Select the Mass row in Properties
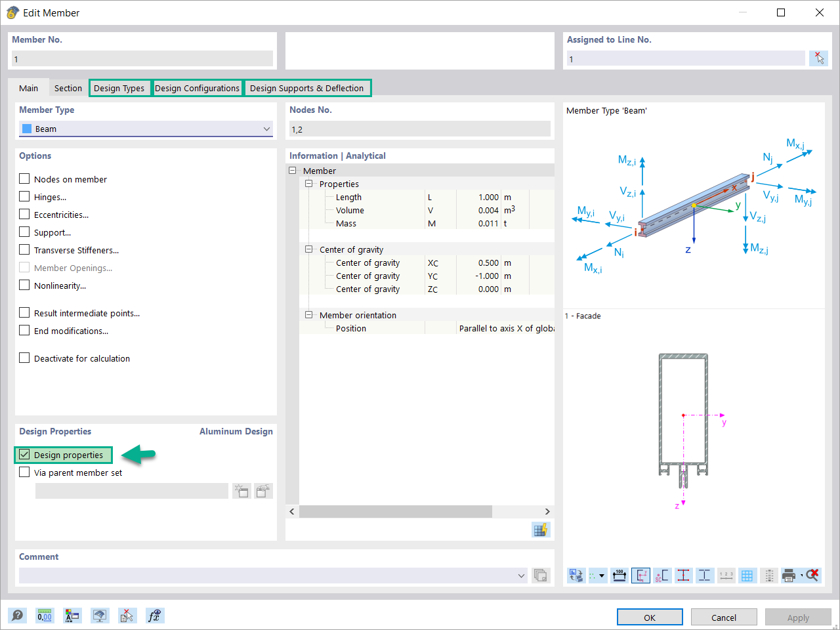The height and width of the screenshot is (630, 840). [x=427, y=223]
